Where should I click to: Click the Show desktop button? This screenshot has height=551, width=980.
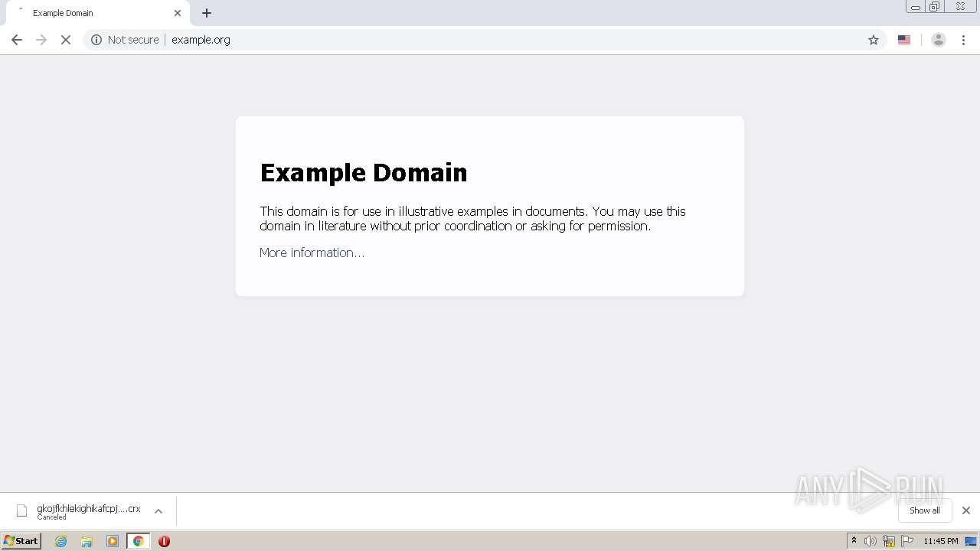(972, 541)
